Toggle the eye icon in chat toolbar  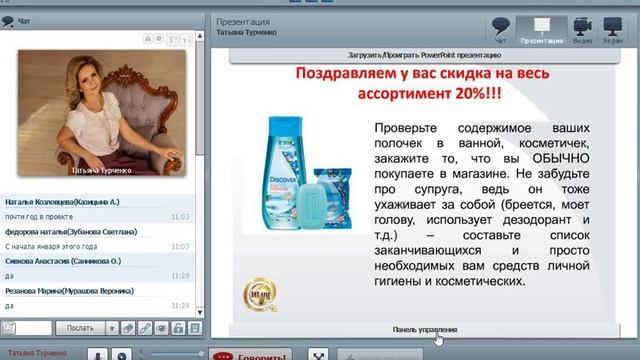pyautogui.click(x=162, y=328)
